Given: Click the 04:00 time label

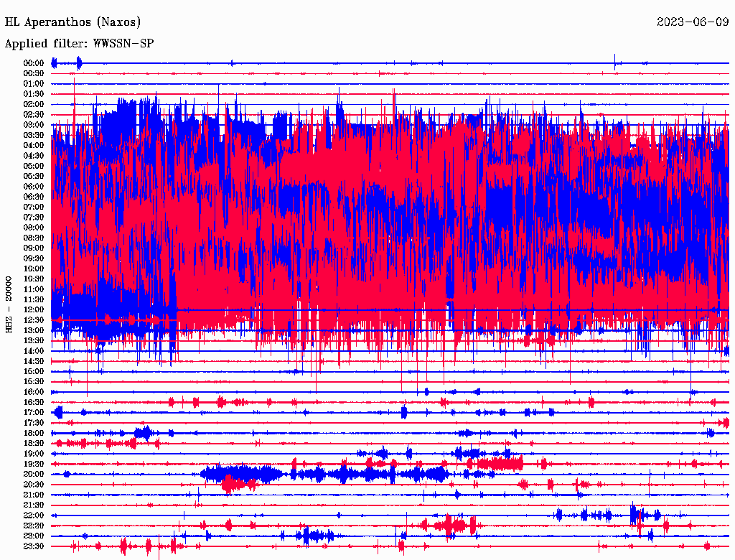Looking at the screenshot, I should tap(34, 146).
